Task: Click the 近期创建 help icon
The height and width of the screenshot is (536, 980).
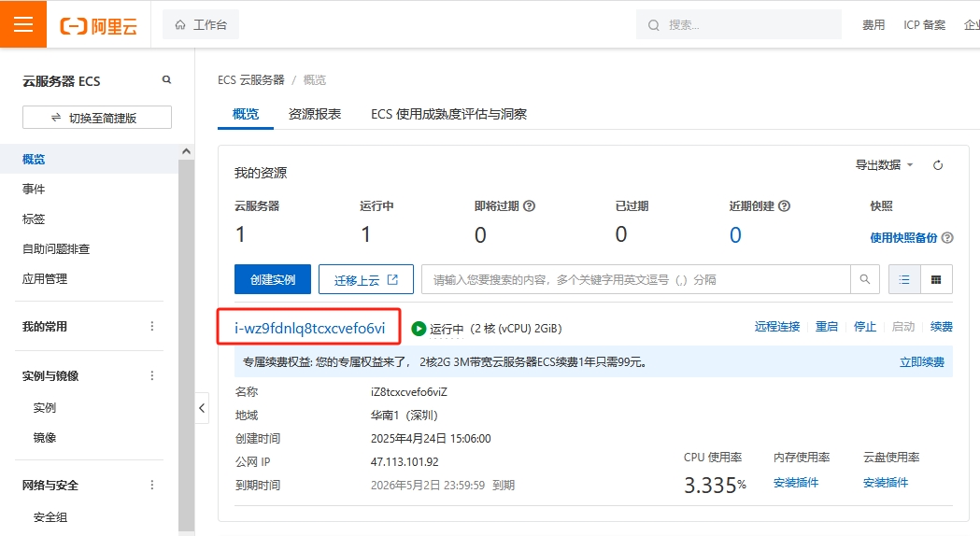Action: click(785, 206)
